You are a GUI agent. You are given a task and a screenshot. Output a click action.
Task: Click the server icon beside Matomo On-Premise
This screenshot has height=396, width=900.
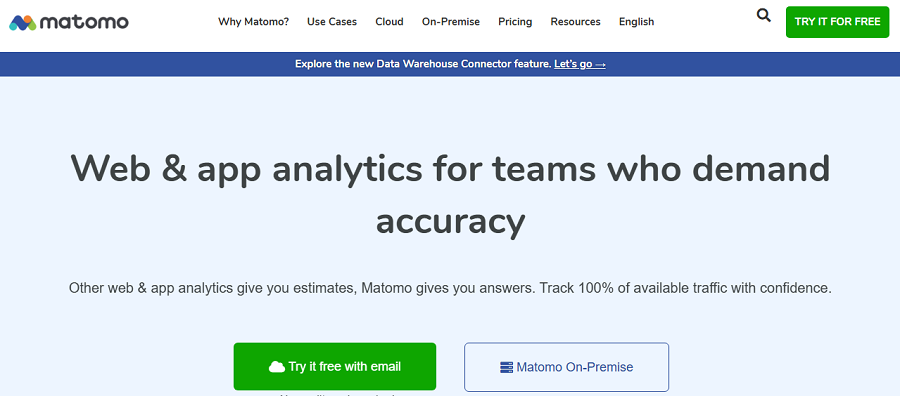[506, 367]
